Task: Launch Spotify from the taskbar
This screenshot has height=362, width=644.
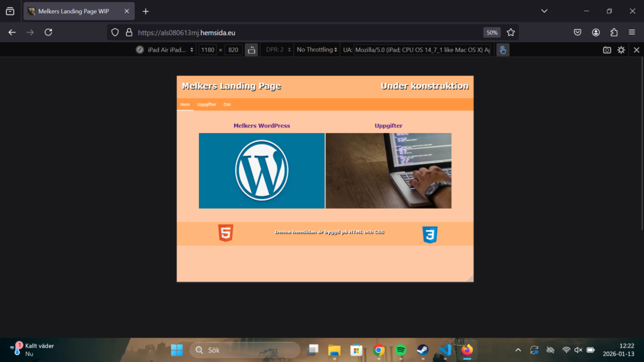Action: point(401,349)
